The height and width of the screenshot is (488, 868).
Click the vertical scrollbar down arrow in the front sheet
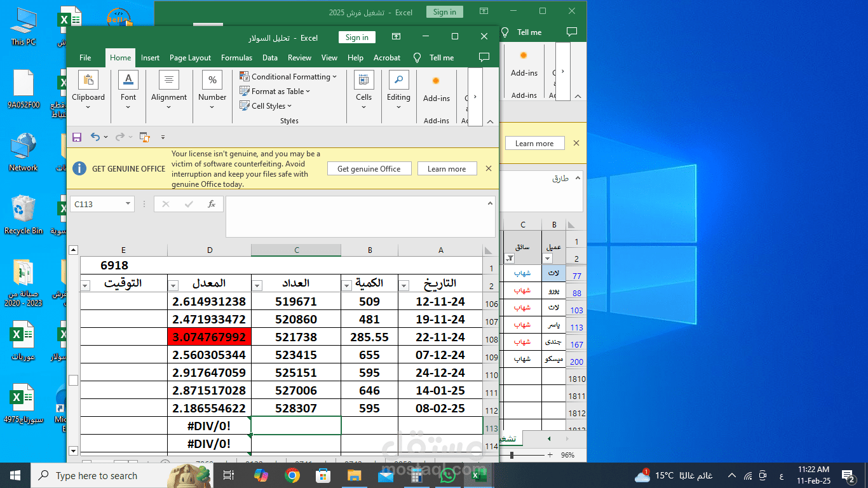pyautogui.click(x=73, y=451)
